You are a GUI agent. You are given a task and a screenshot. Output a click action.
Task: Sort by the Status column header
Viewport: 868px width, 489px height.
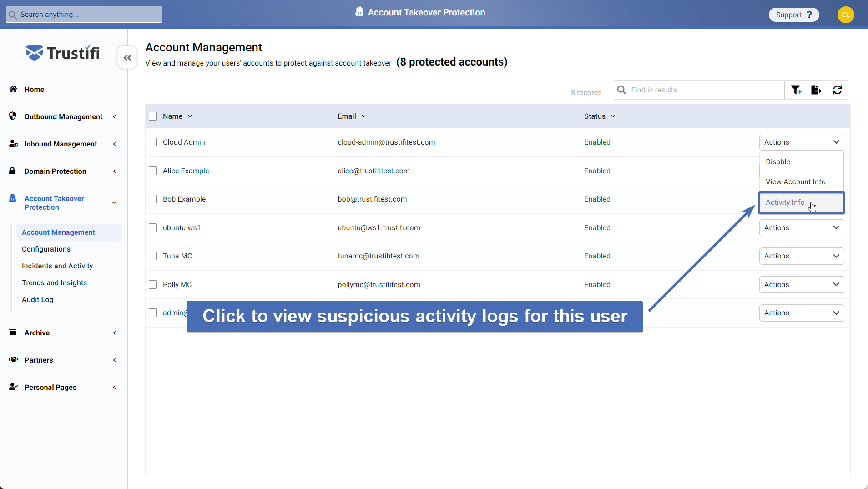[x=600, y=116]
